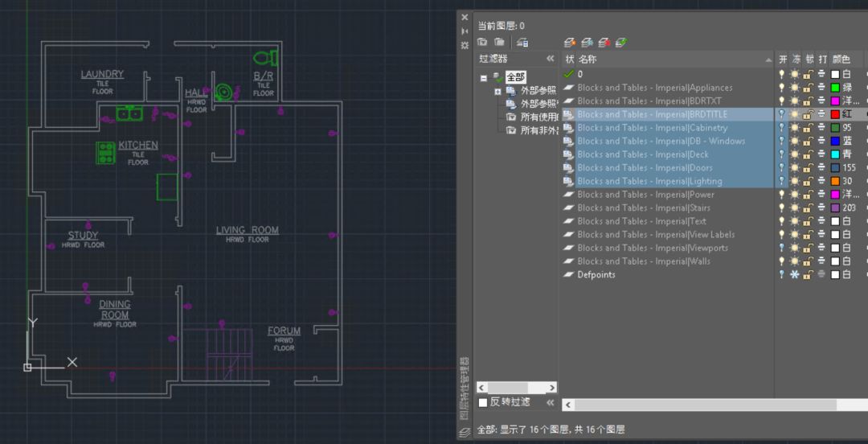Viewport: 868px width, 444px height.
Task: Click the freeze sun icon for layer 0
Action: (x=795, y=74)
